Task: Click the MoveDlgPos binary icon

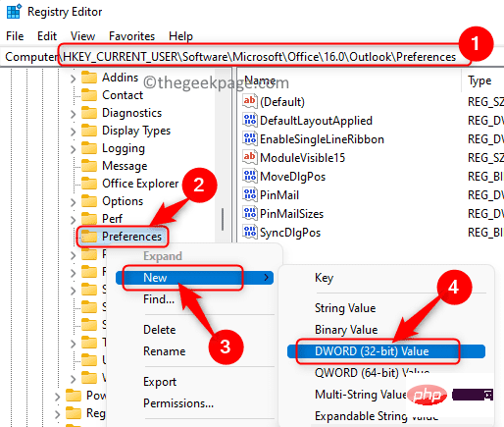Action: (x=250, y=176)
